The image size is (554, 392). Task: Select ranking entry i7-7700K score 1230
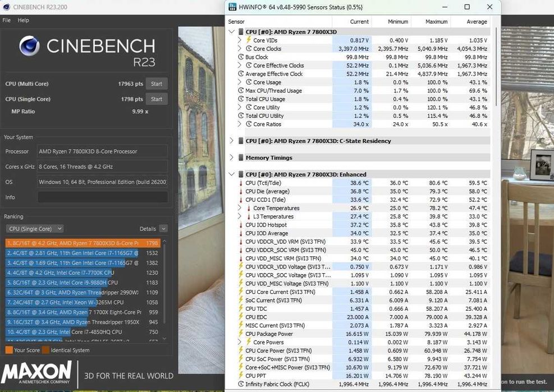click(x=83, y=273)
